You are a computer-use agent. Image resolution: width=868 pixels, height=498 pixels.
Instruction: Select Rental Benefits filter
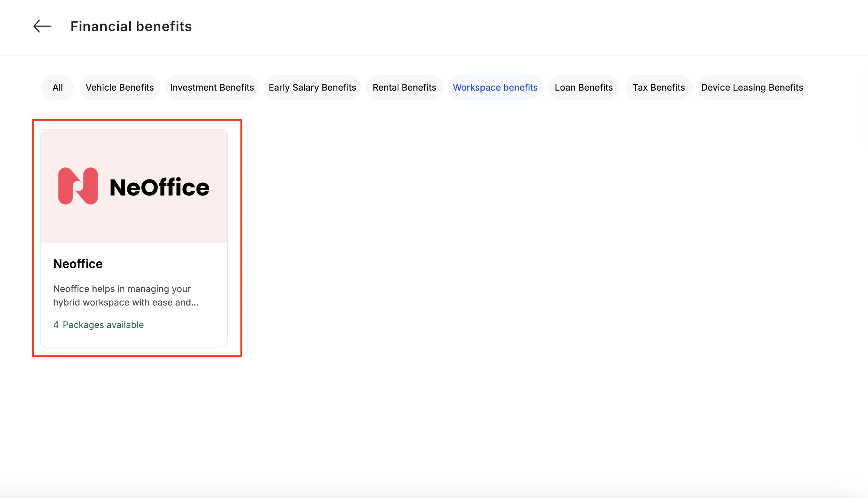[x=404, y=88]
